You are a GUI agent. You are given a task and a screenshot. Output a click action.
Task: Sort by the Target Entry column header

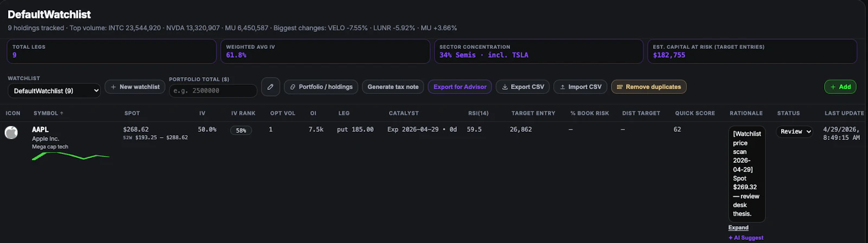533,113
